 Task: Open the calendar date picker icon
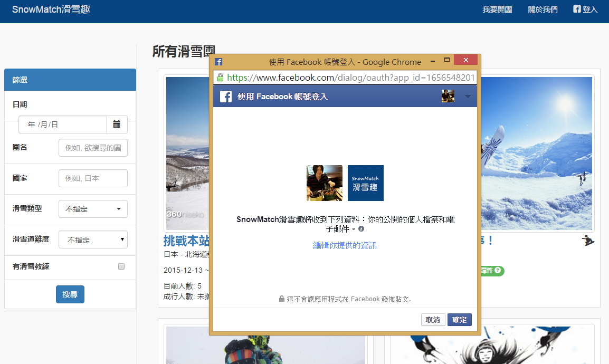[117, 124]
